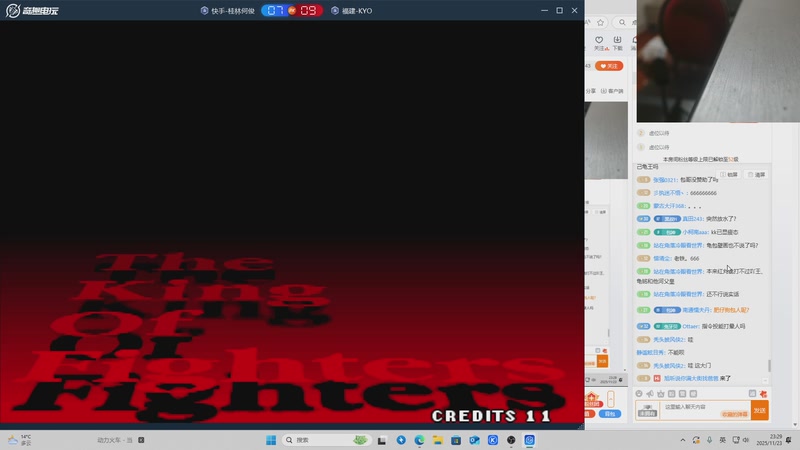Click the blue K app icon on the taskbar
Viewport: 800px width, 450px height.
pos(493,440)
